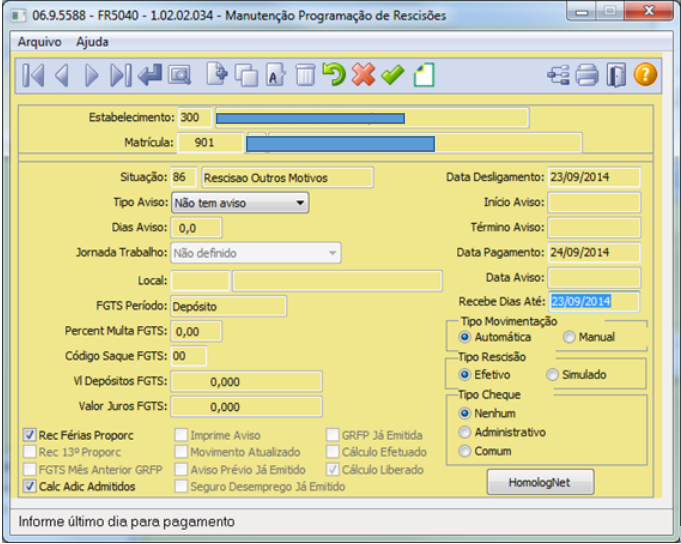This screenshot has width=681, height=544.
Task: Jump to the last record icon
Action: click(x=121, y=75)
